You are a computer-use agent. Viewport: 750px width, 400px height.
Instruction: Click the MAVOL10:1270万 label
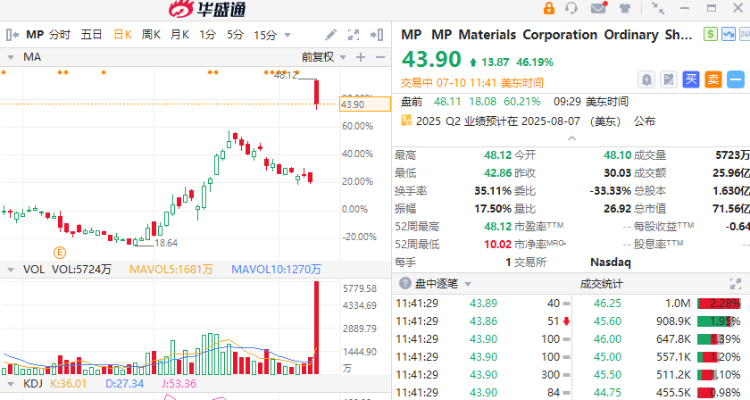[276, 269]
